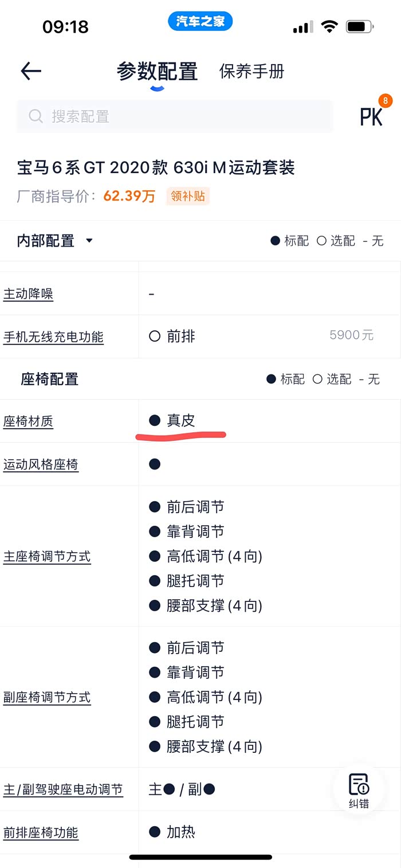
Task: Switch to the 保养手册 tab
Action: [251, 72]
